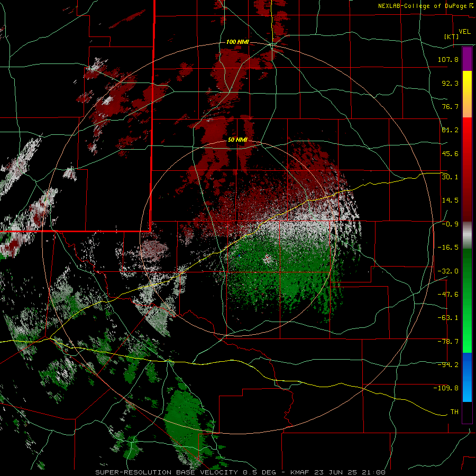Select the -32.0 scale value

pos(448,271)
